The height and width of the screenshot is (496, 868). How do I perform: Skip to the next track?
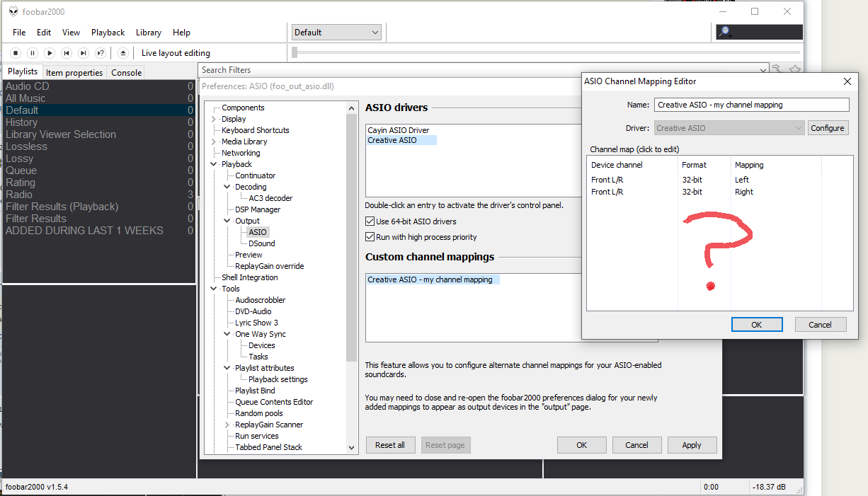(84, 53)
